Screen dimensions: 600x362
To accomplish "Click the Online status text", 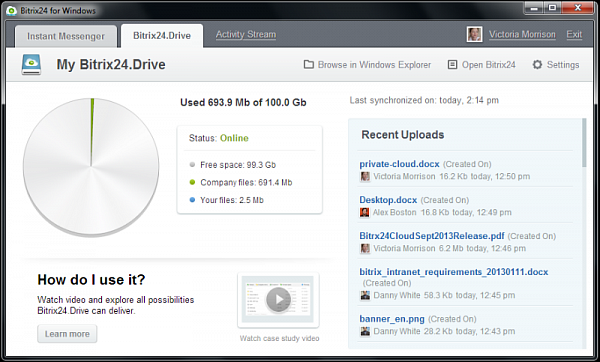I will 234,138.
